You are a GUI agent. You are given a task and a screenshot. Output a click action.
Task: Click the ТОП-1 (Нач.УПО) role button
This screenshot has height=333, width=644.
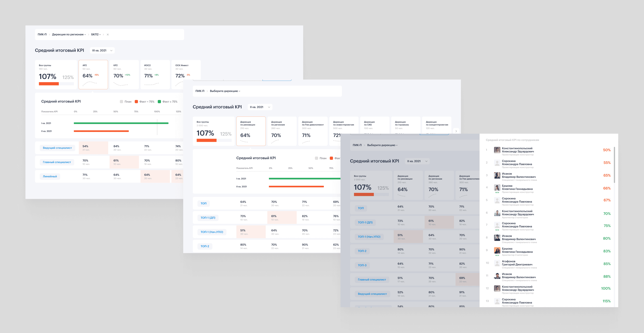click(x=212, y=232)
